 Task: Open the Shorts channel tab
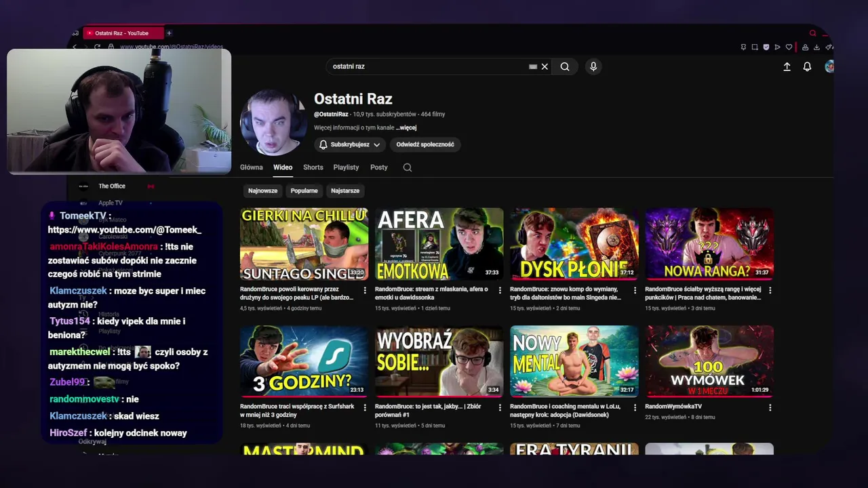(313, 167)
